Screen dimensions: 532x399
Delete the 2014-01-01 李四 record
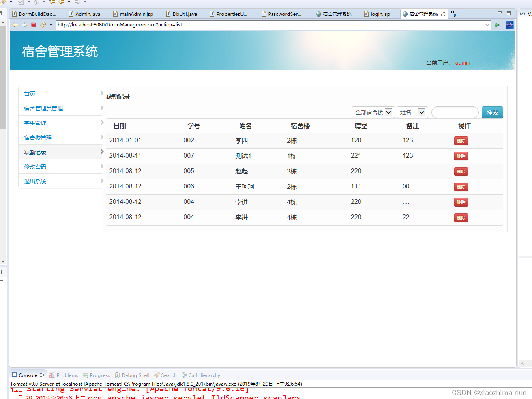[x=461, y=141]
